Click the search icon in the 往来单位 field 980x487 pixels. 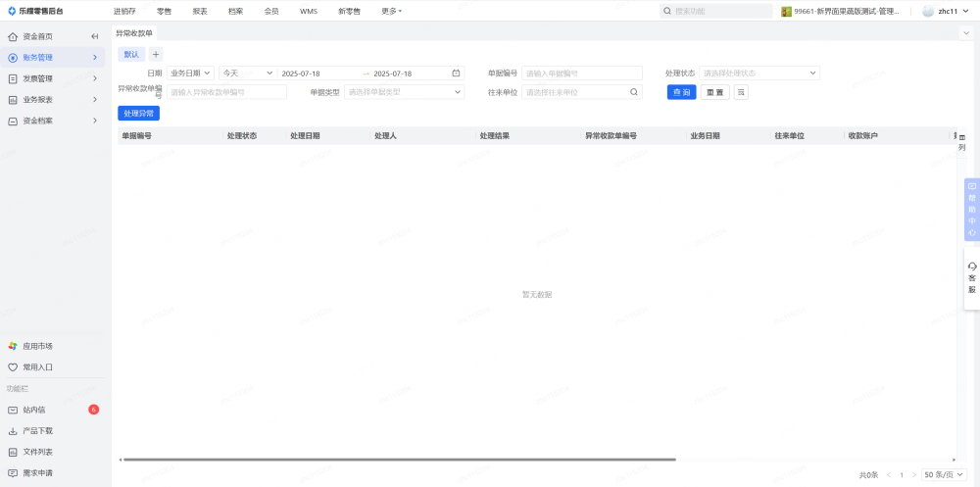pyautogui.click(x=634, y=92)
